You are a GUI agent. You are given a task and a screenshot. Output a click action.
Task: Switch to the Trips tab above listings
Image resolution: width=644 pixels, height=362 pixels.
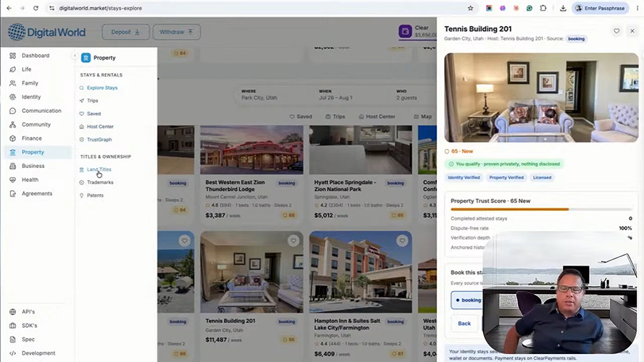click(335, 117)
